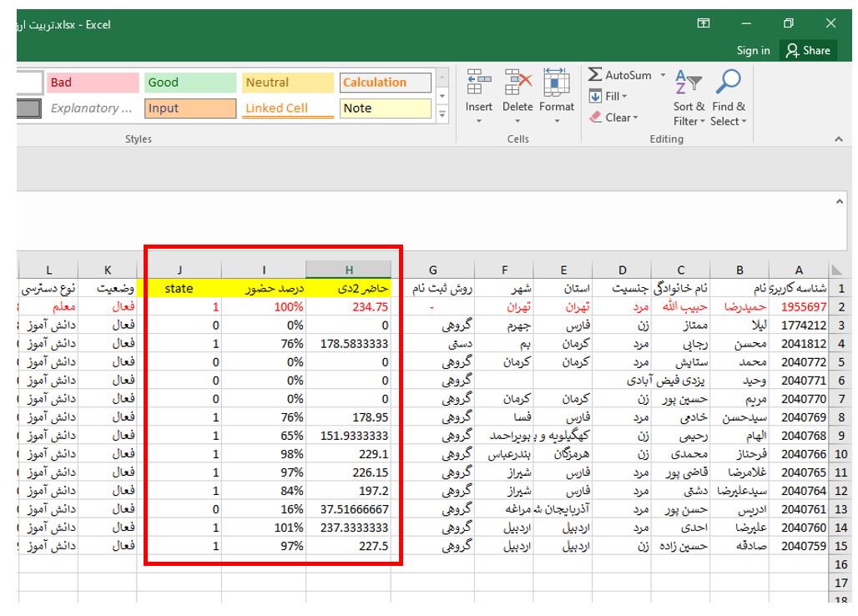The height and width of the screenshot is (616, 858).
Task: Expand Format dropdown arrow
Action: coord(557,121)
